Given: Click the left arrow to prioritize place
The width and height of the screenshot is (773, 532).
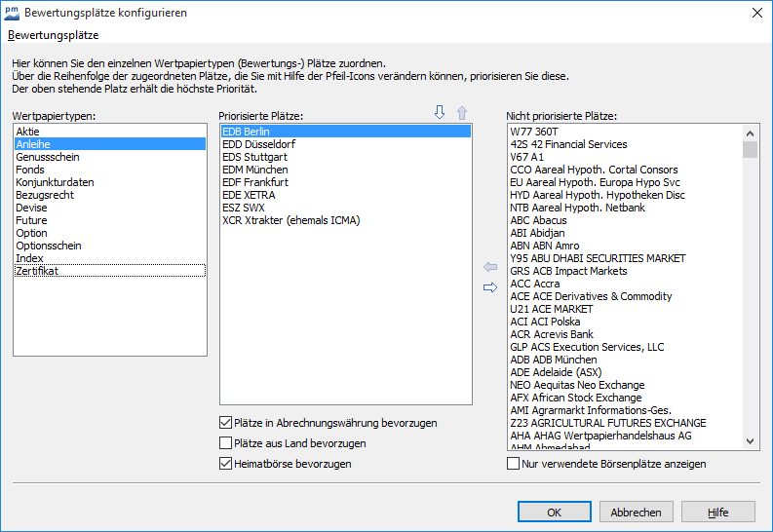Looking at the screenshot, I should pyautogui.click(x=490, y=267).
